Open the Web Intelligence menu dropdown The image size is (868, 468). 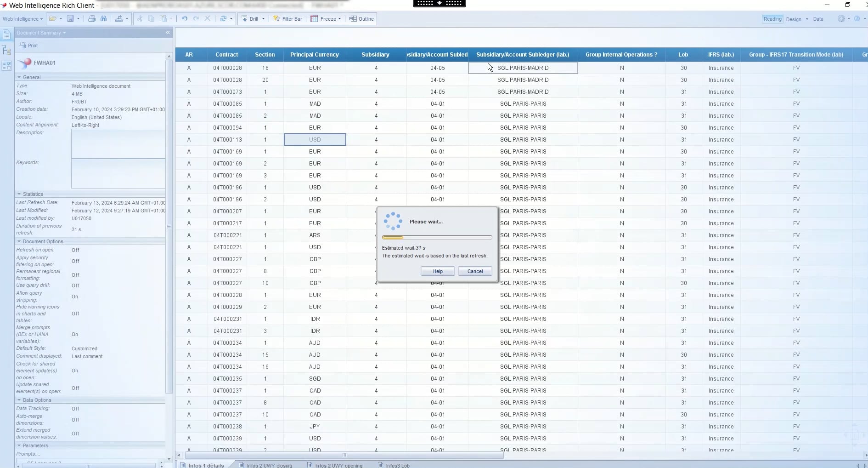point(23,19)
